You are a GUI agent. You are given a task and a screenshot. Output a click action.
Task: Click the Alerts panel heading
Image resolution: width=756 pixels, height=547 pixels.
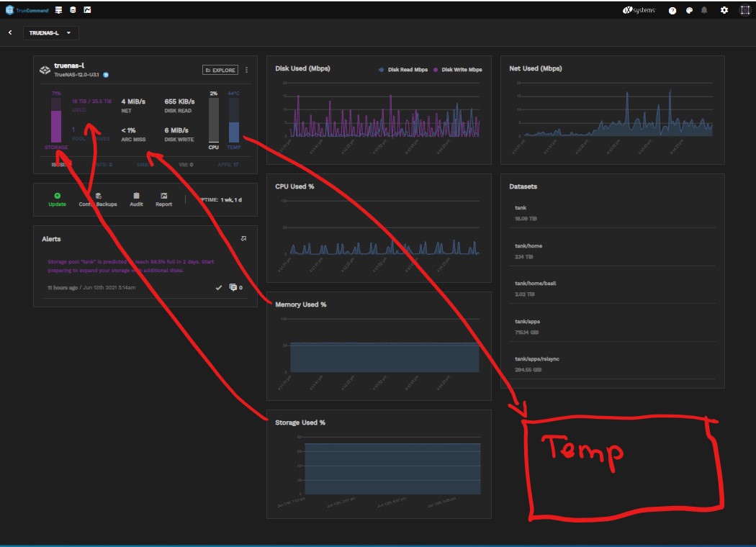pos(51,239)
